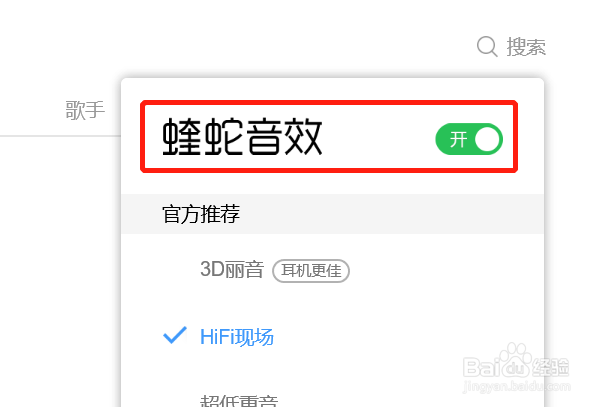604x407 pixels.
Task: Open the 搜索 menu entry
Action: tap(526, 47)
